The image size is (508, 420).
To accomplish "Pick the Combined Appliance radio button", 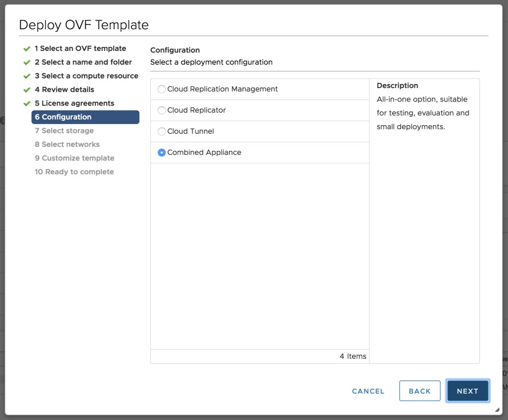I will click(x=162, y=153).
